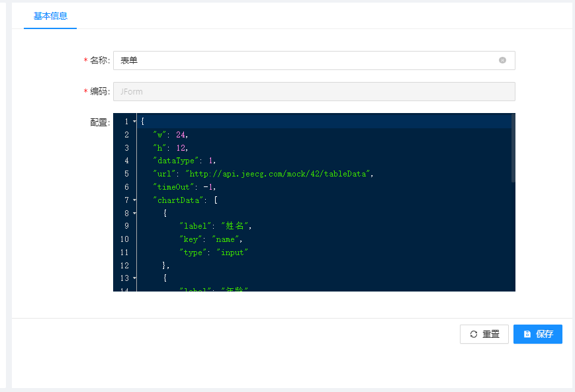Collapse the fold arrow on line 8
The image size is (575, 392).
coord(134,214)
